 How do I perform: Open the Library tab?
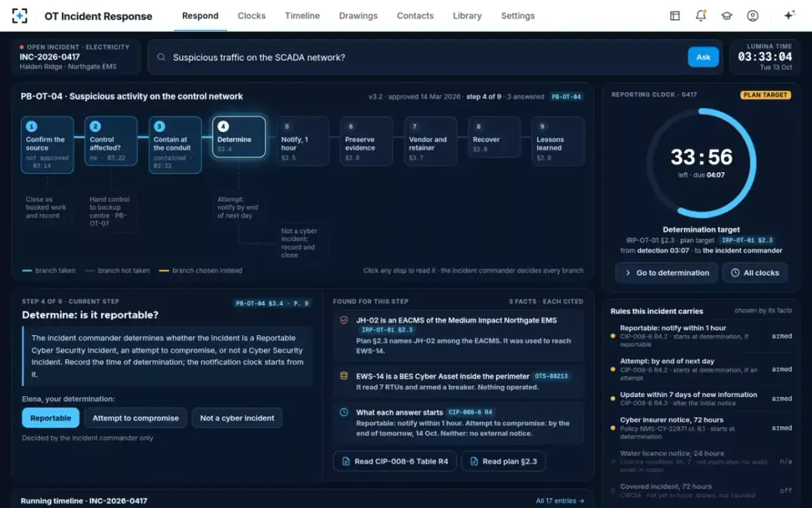pyautogui.click(x=468, y=16)
